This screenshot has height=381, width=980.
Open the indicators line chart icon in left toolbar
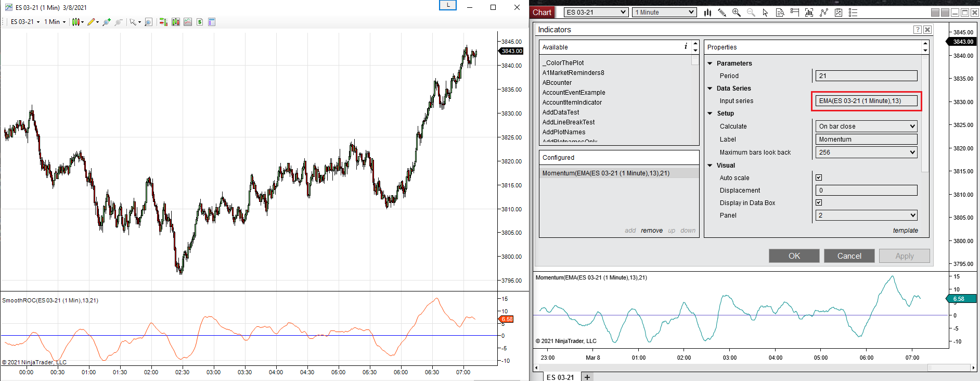[188, 22]
